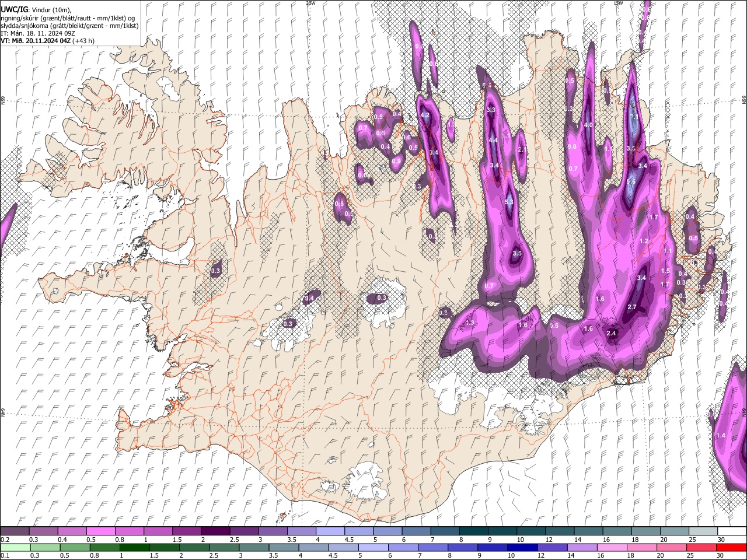Click the 7.1 snowfall value label

[x=634, y=117]
